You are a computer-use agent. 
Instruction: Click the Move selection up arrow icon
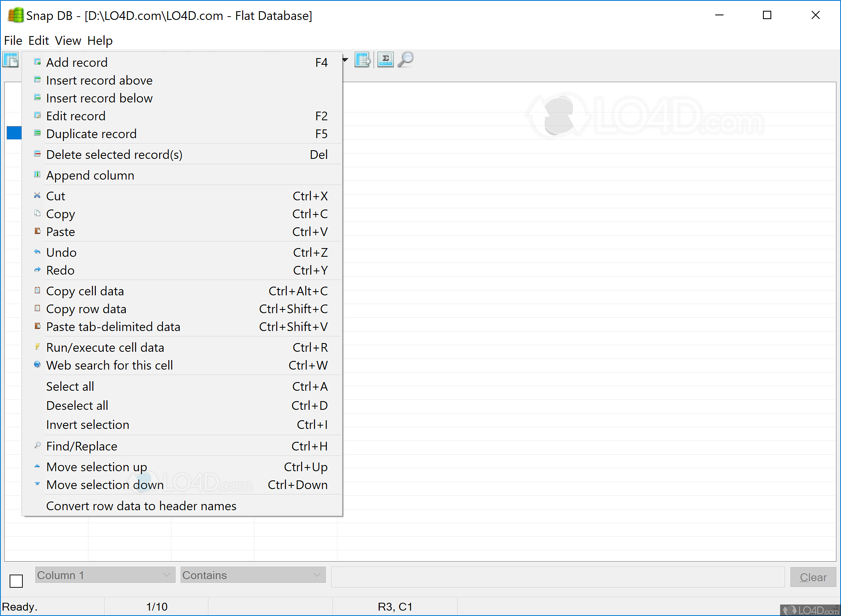[37, 466]
